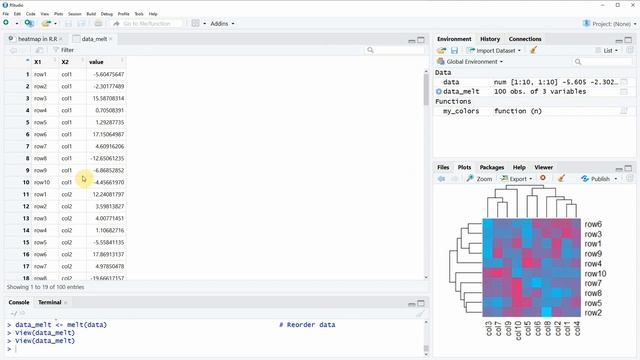This screenshot has width=640, height=360.
Task: Click the Load workspace icon in Environment pane
Action: pos(441,51)
